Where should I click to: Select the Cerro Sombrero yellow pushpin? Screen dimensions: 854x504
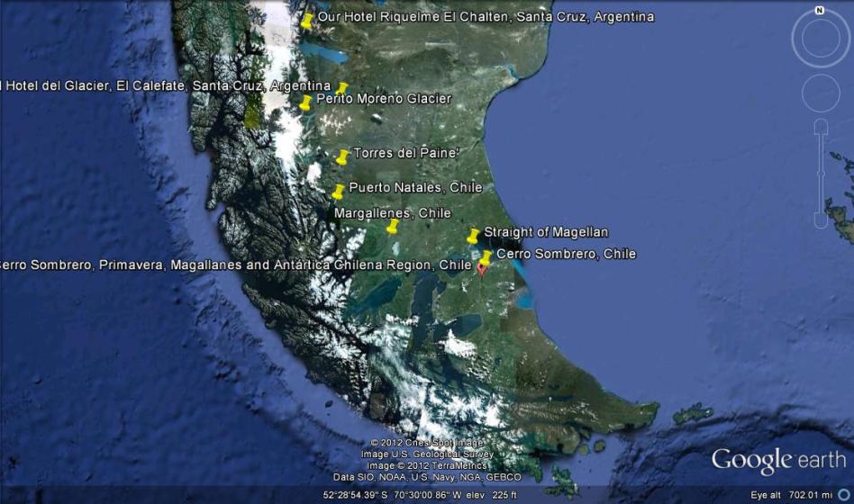coord(486,258)
